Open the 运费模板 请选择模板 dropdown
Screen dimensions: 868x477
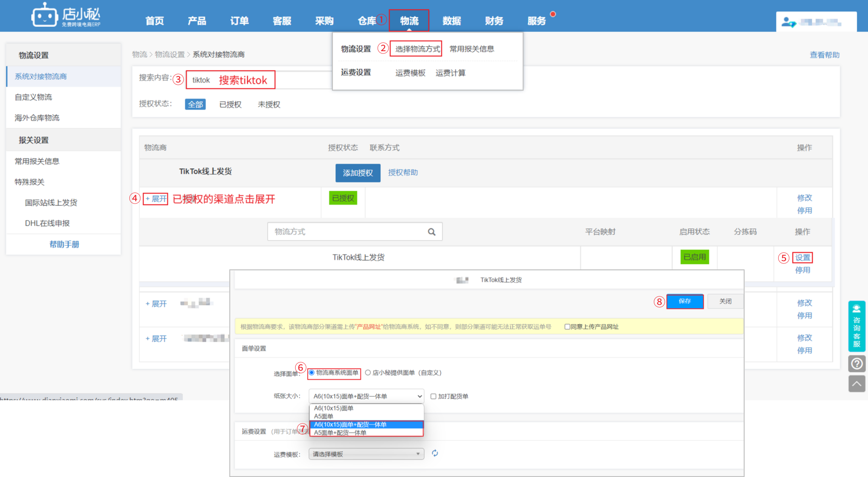pos(366,454)
